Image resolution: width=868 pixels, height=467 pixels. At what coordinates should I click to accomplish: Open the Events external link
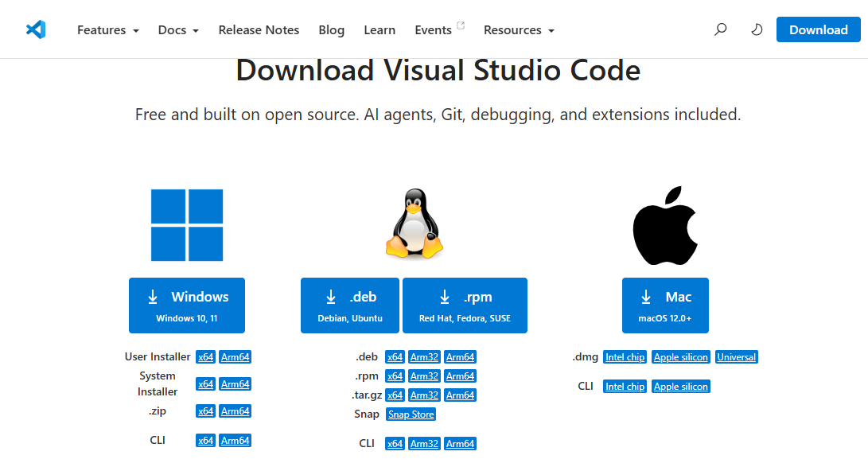point(439,30)
